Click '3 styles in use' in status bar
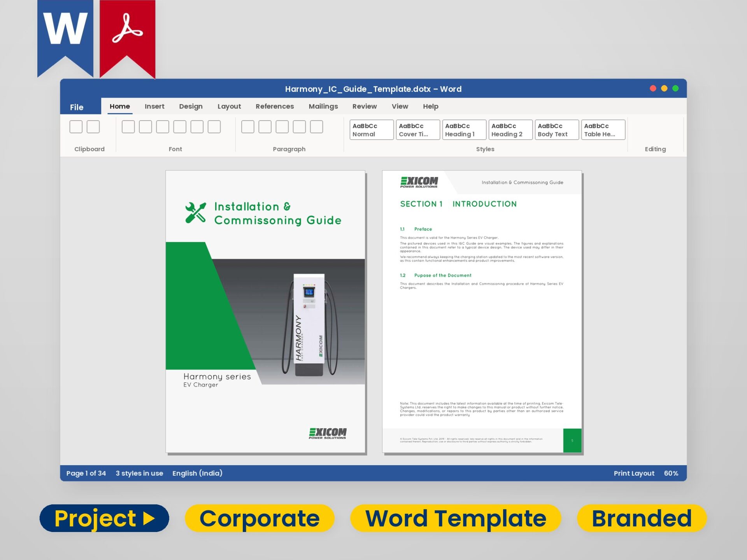This screenshot has width=747, height=560. 139,473
